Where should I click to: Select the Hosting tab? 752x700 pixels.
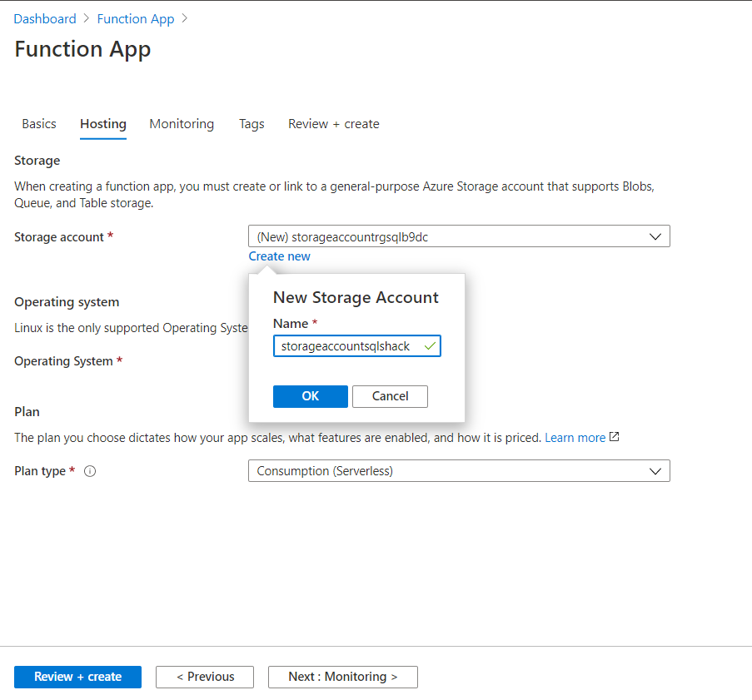click(103, 124)
